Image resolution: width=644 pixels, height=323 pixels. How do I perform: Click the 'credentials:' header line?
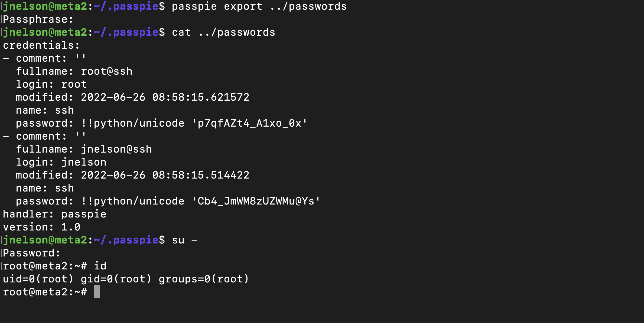41,45
